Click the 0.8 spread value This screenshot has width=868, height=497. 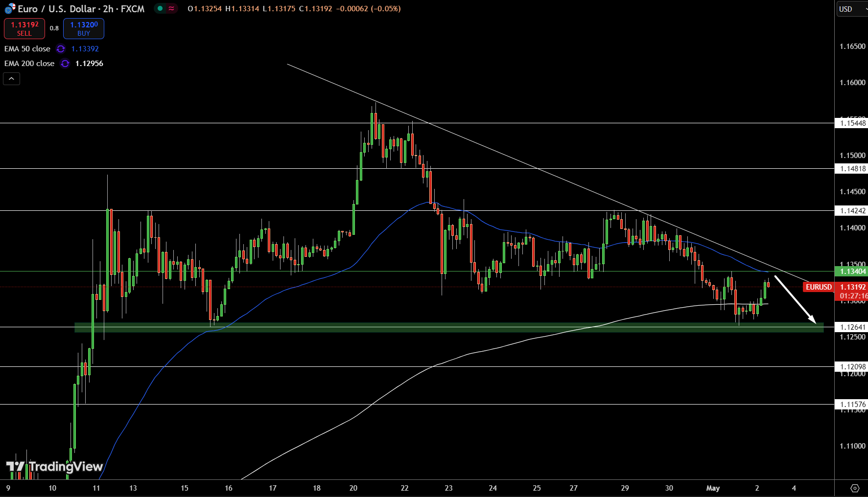54,28
